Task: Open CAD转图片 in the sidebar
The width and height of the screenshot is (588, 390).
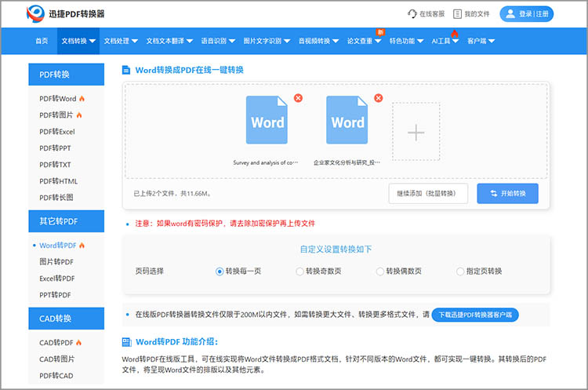Action: pos(57,359)
